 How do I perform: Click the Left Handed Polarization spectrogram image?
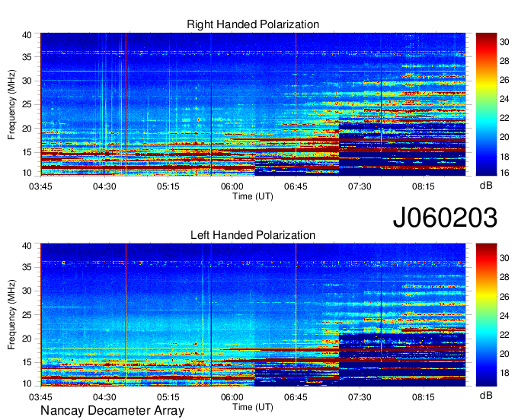tap(253, 315)
